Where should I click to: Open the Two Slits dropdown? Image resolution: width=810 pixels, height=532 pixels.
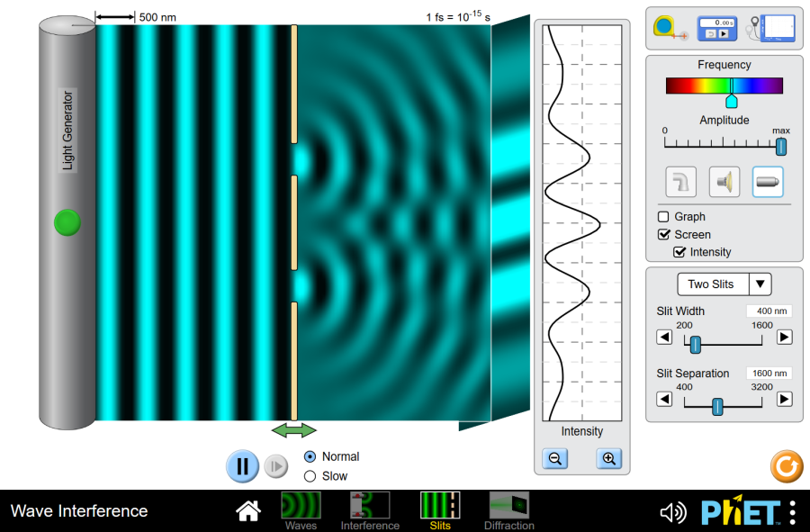pos(724,284)
